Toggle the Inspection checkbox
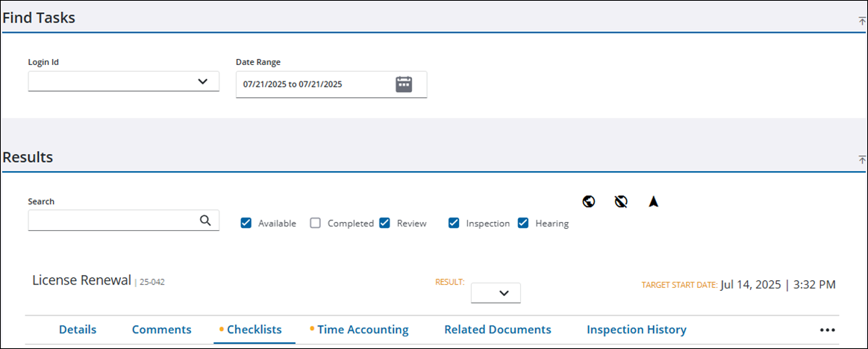868x349 pixels. point(454,223)
